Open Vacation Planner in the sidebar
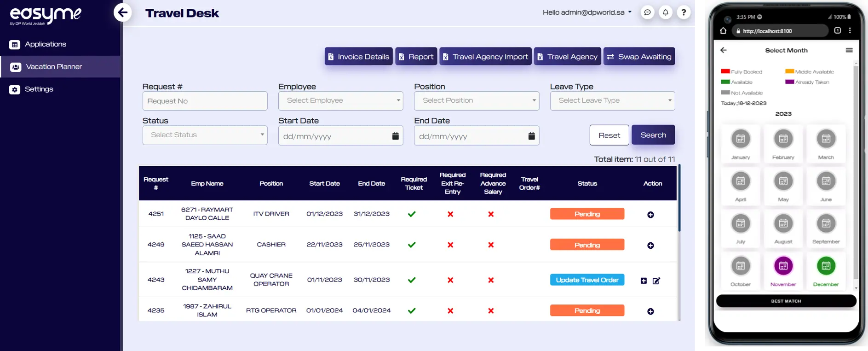This screenshot has width=868, height=351. tap(54, 67)
